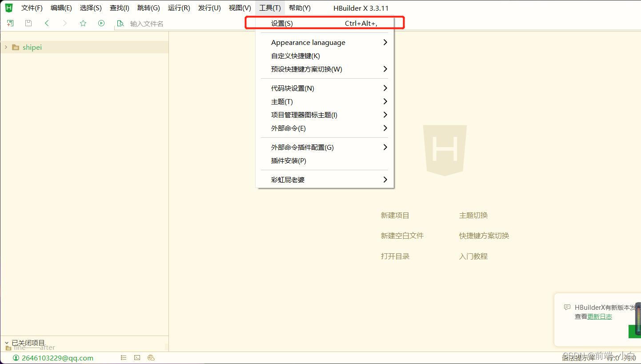Image resolution: width=641 pixels, height=364 pixels.
Task: Open the 主题(T) submenu
Action: point(282,101)
